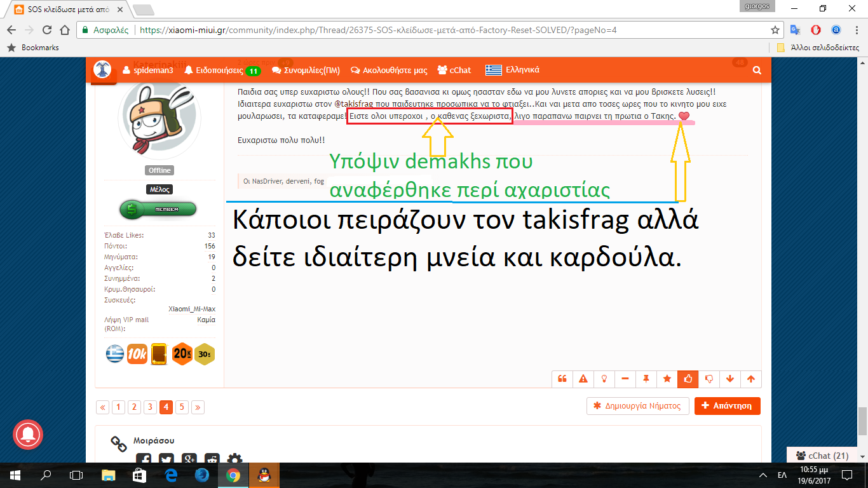Open search via magnifier in orange navbar

click(757, 71)
